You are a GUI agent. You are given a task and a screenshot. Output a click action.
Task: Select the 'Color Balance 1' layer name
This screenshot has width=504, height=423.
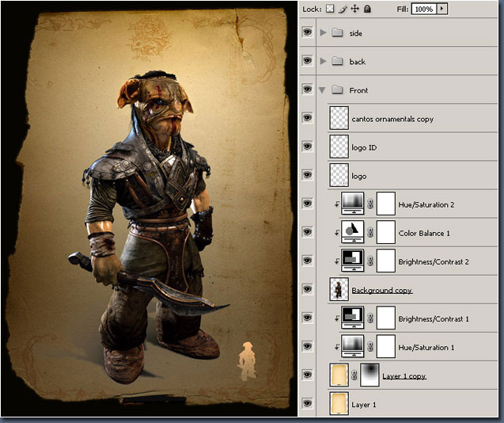pos(424,233)
